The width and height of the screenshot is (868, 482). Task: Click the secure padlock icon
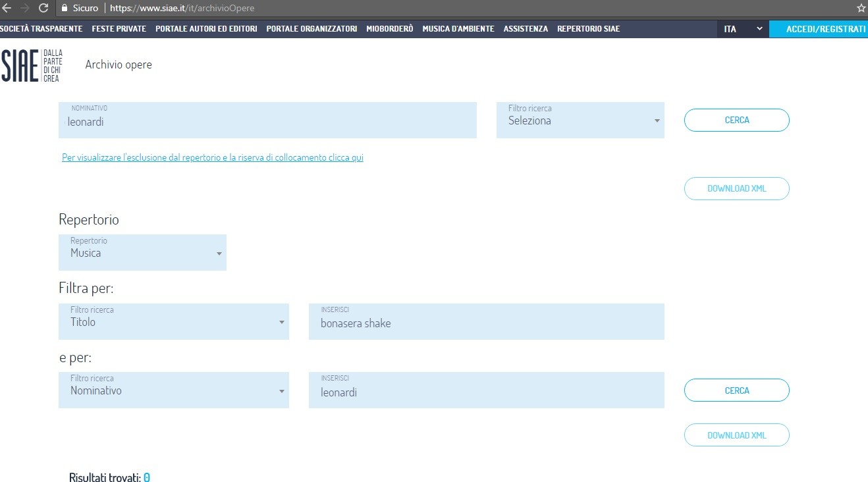[64, 9]
